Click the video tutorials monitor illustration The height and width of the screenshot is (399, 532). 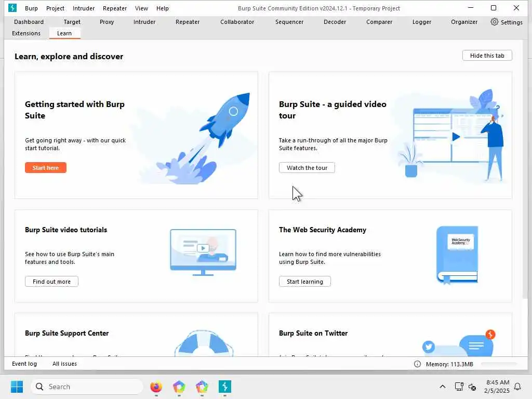point(203,252)
